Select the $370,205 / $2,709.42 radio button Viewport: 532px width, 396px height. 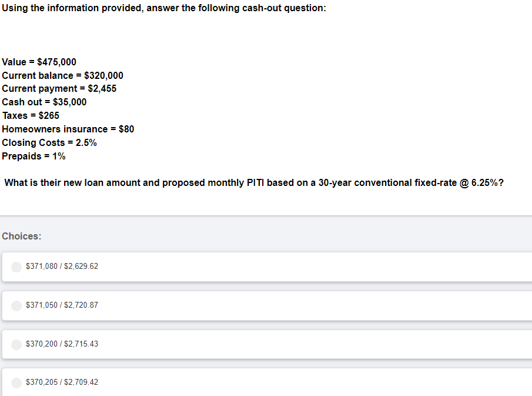[16, 382]
